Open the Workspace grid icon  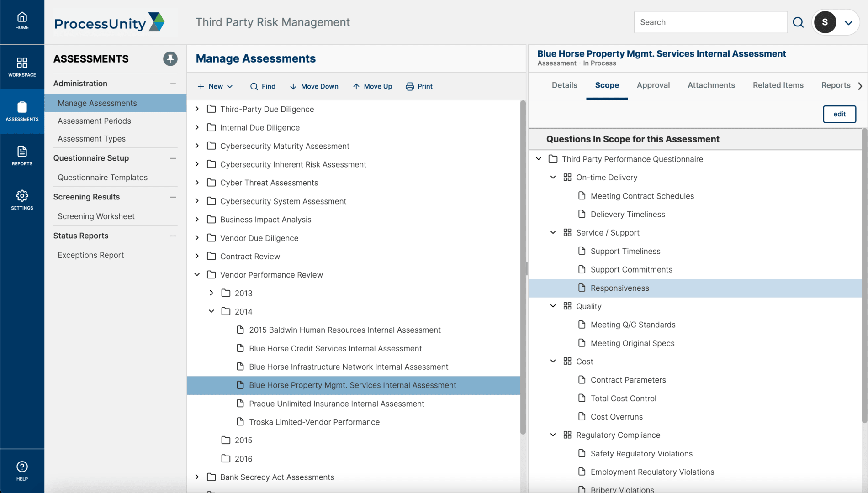[x=22, y=63]
